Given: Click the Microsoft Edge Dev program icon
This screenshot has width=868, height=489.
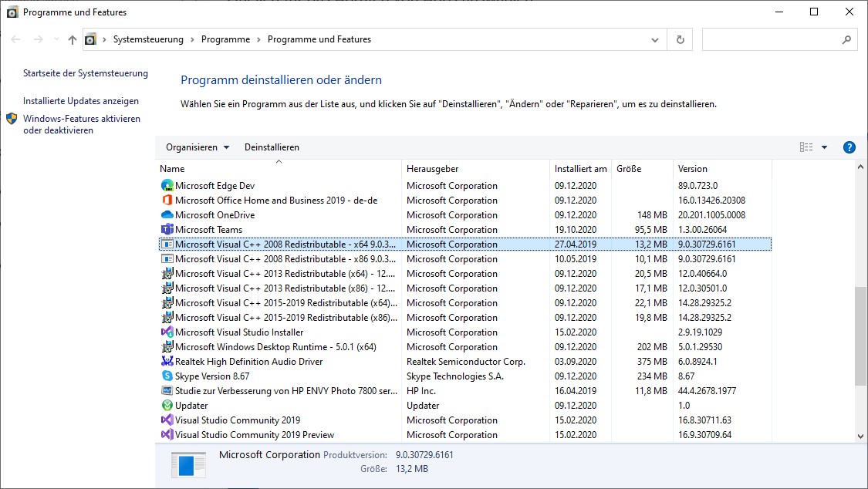Looking at the screenshot, I should (167, 186).
